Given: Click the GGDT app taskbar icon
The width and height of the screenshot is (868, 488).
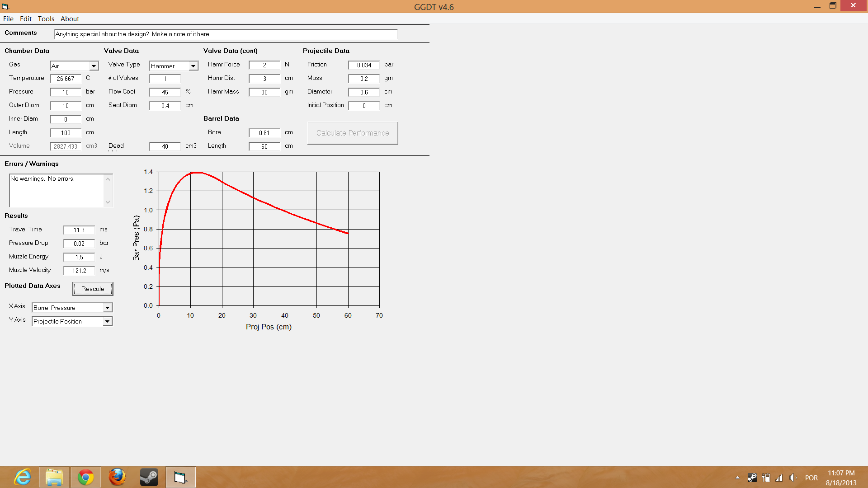Looking at the screenshot, I should [x=180, y=477].
